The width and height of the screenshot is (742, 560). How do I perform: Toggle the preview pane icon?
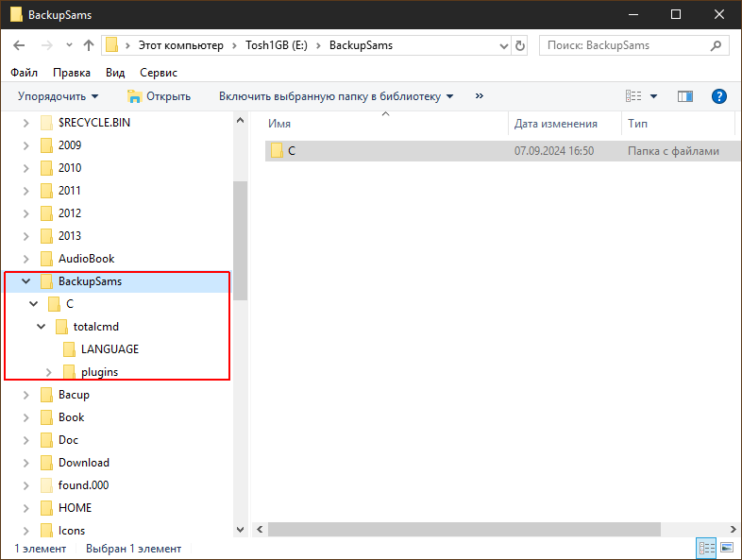(x=685, y=96)
